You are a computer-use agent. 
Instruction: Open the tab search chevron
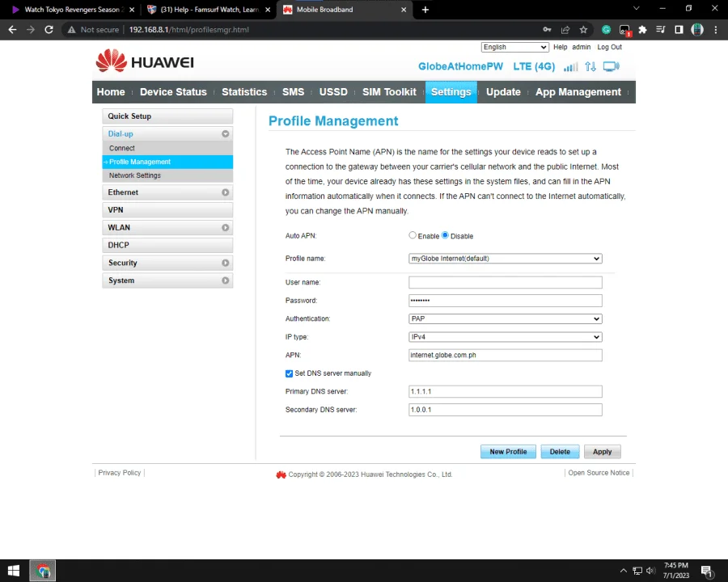pyautogui.click(x=636, y=8)
